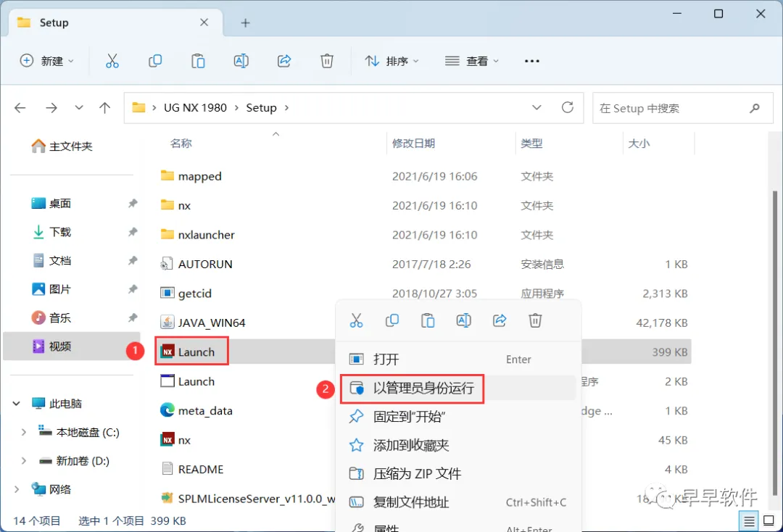Click the context menu Rename icon
The image size is (783, 532).
coord(463,320)
